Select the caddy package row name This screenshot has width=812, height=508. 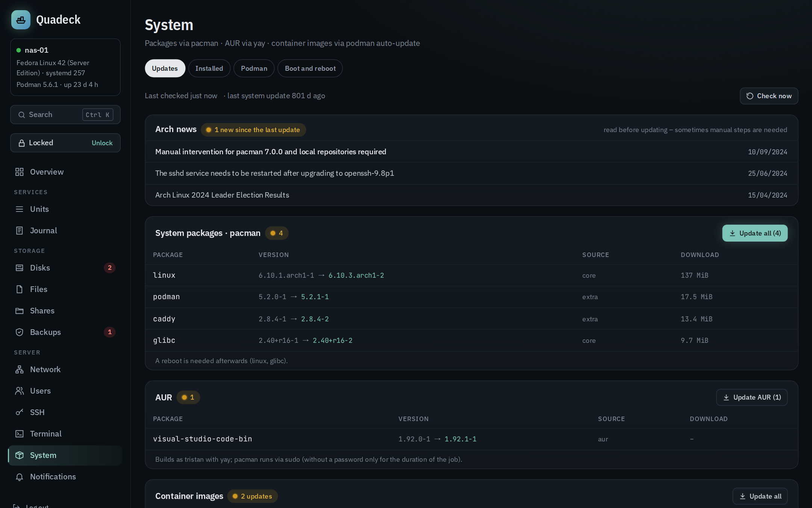click(x=164, y=319)
